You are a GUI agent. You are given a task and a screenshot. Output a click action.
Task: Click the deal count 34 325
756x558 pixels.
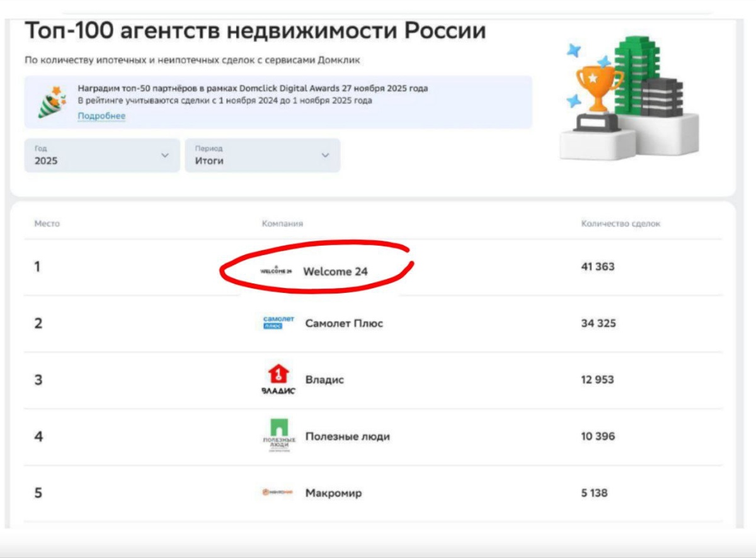(598, 323)
